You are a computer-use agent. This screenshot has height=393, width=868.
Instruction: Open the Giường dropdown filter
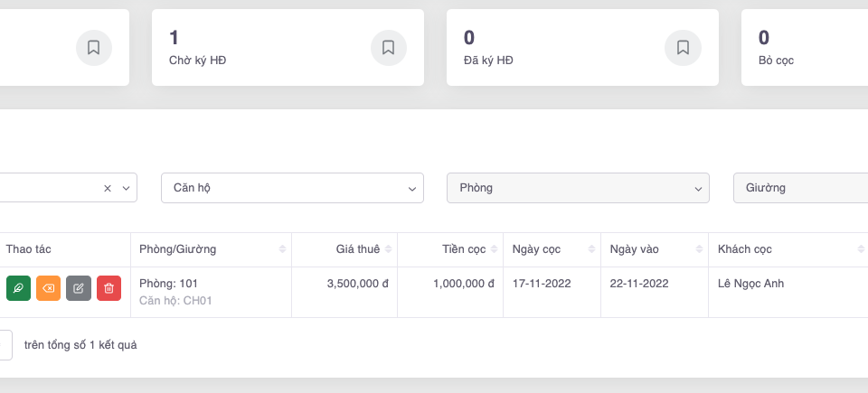[800, 188]
